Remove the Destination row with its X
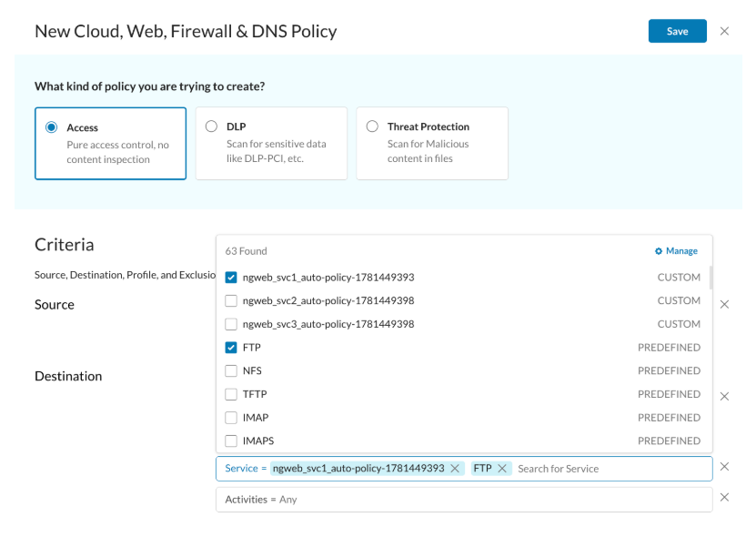The image size is (756, 537). [724, 397]
